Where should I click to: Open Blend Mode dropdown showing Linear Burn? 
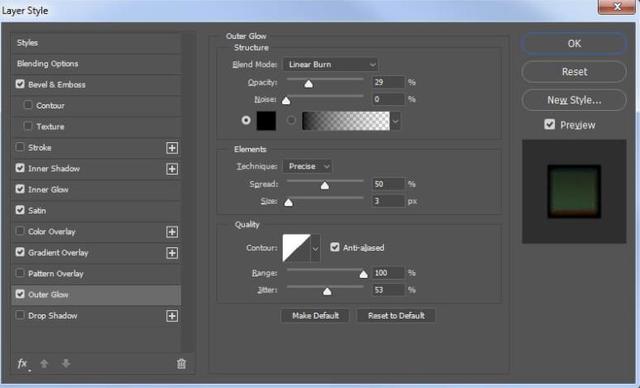point(330,64)
